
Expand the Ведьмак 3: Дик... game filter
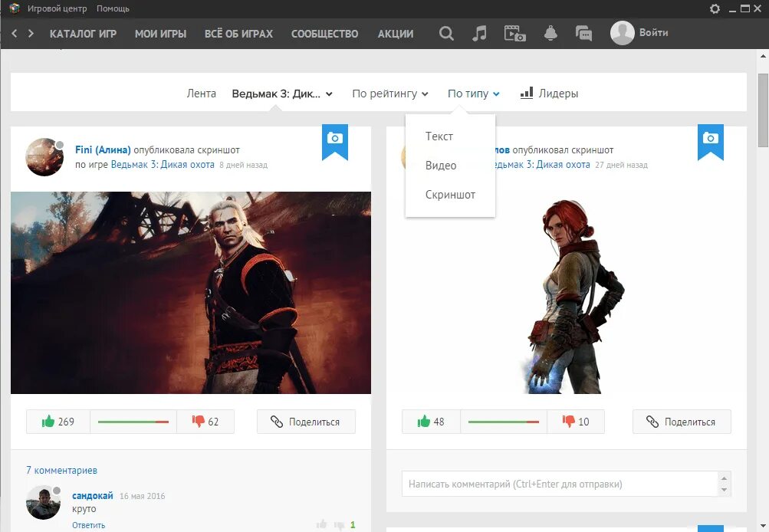(x=282, y=94)
